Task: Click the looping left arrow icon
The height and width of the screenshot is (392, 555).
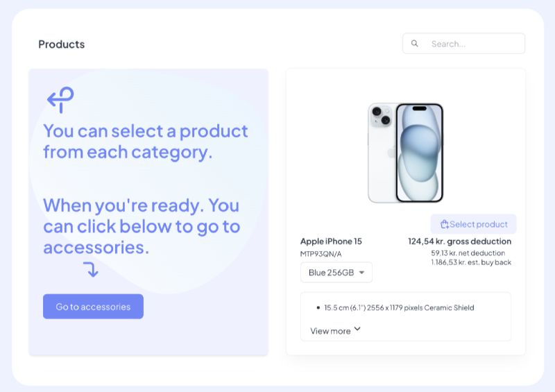Action: click(60, 100)
